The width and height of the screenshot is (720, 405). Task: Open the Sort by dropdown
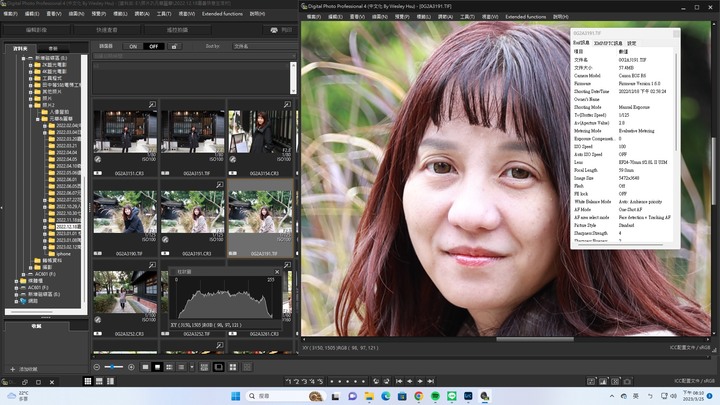point(264,46)
